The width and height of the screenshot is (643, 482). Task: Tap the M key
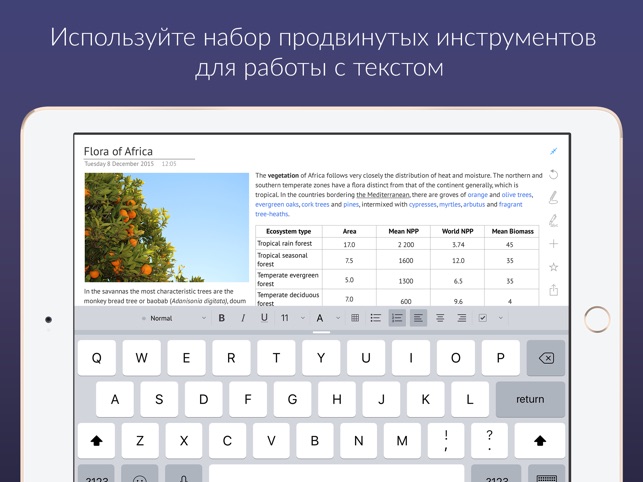(x=402, y=441)
